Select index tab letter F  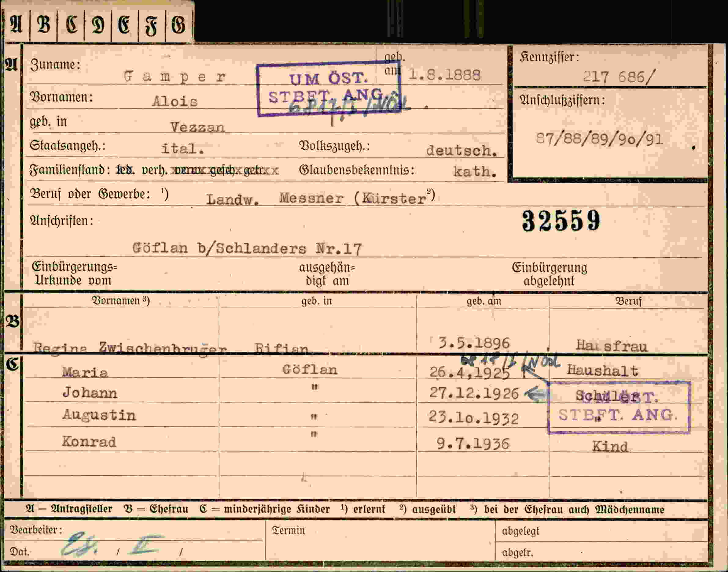(152, 25)
